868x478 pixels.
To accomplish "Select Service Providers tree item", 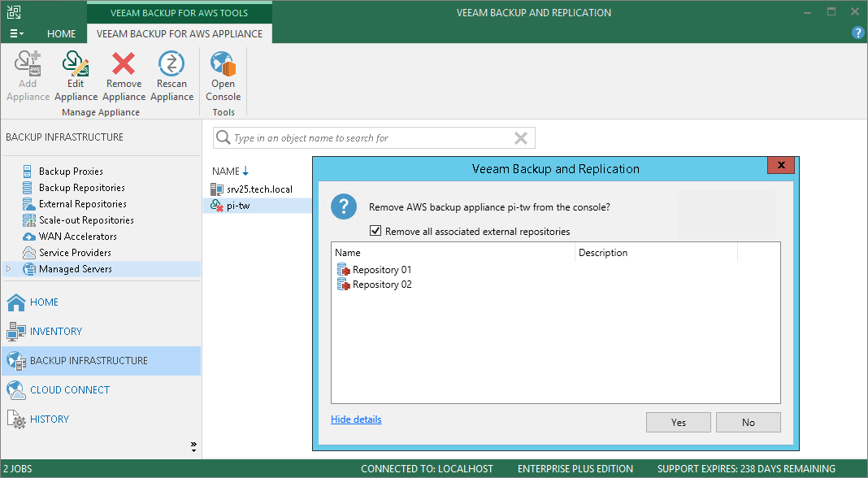I will pos(76,253).
